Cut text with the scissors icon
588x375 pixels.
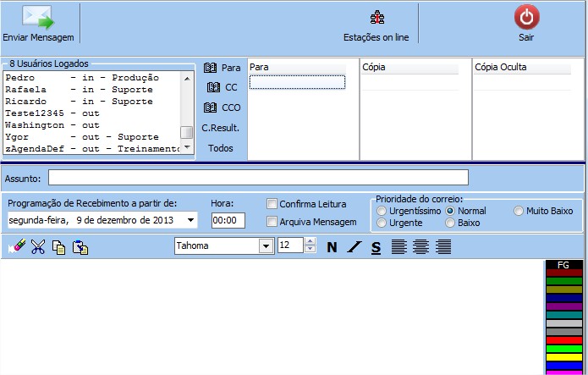pyautogui.click(x=38, y=246)
